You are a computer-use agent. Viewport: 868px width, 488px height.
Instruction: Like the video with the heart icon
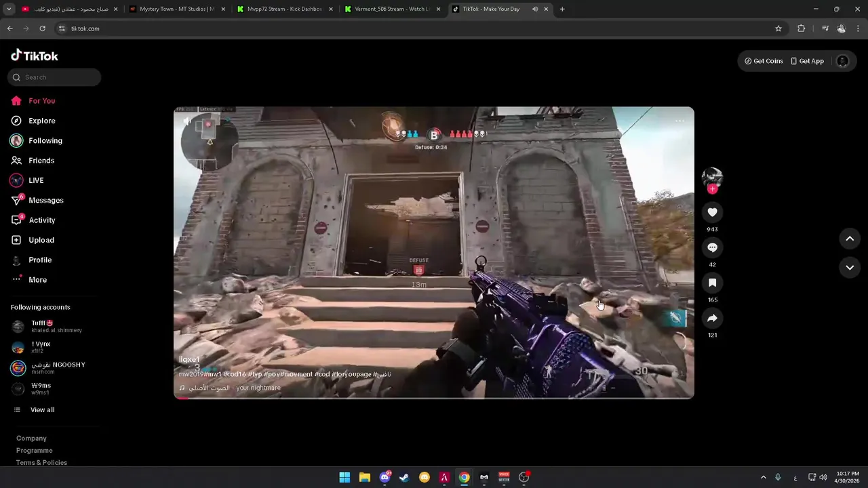pos(712,212)
